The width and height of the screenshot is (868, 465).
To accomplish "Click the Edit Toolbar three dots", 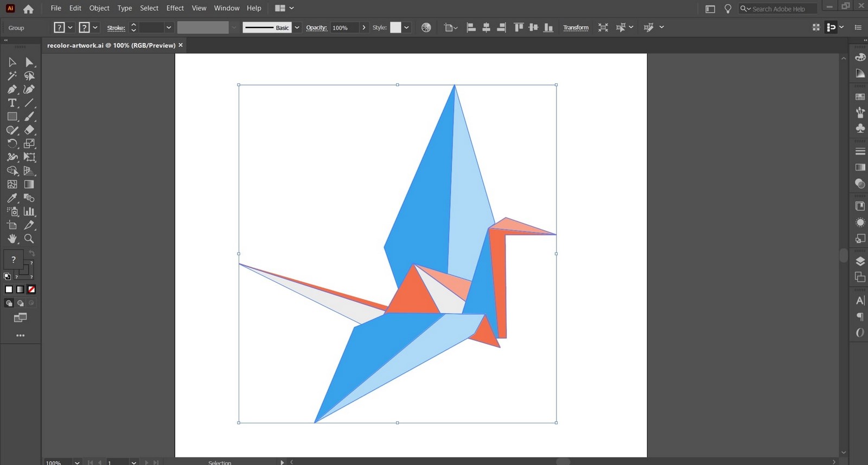I will (x=21, y=335).
